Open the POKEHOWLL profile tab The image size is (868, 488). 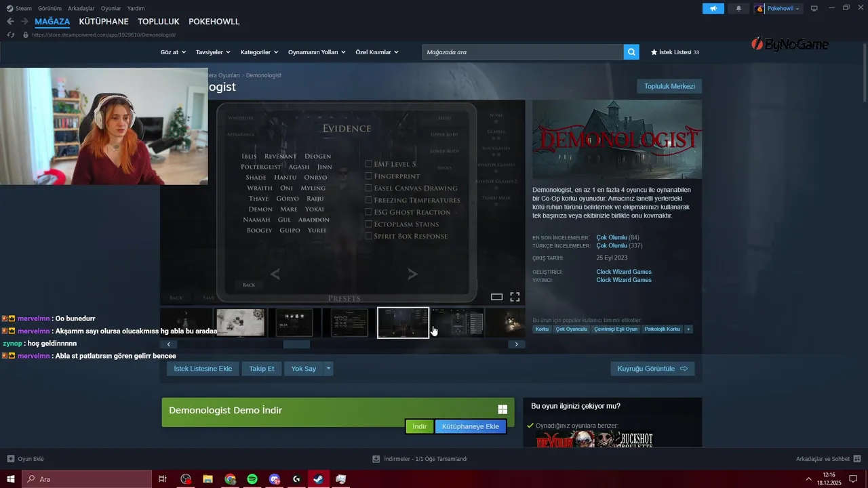point(214,22)
